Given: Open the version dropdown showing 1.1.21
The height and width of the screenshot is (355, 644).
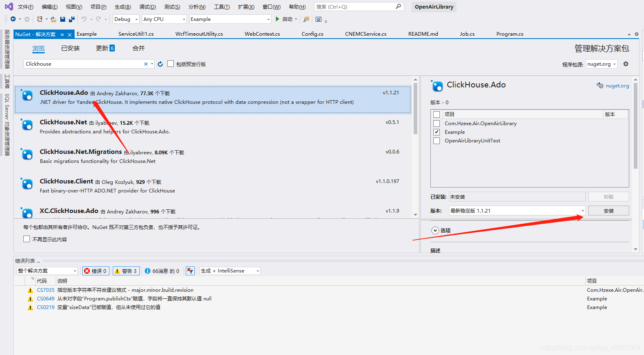Looking at the screenshot, I should point(517,211).
